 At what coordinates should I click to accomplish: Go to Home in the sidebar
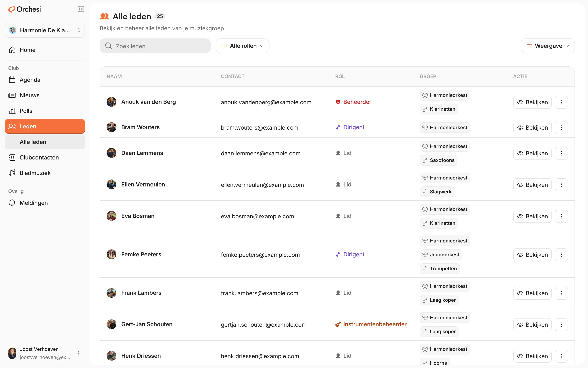click(x=45, y=50)
